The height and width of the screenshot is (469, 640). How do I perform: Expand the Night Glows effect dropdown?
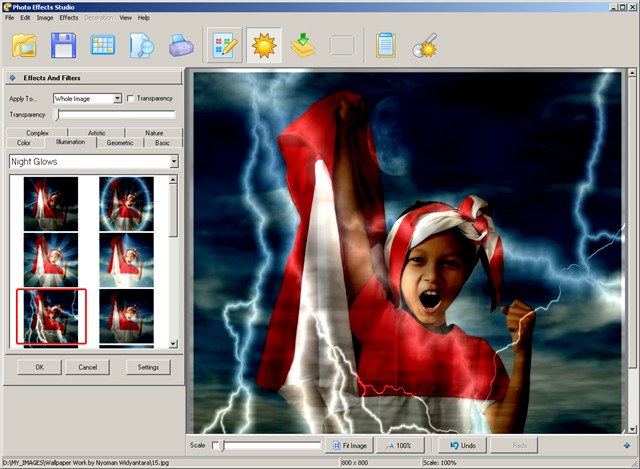[x=174, y=162]
